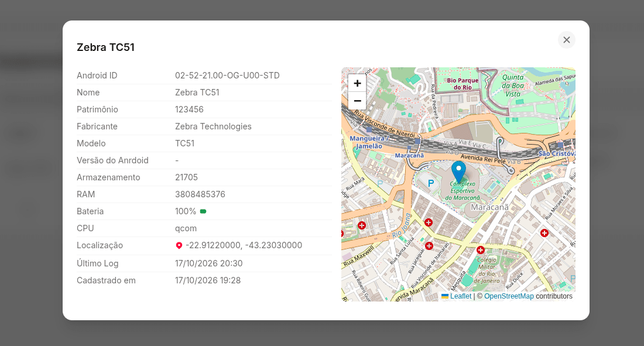Click the green battery indicator icon

tap(203, 211)
